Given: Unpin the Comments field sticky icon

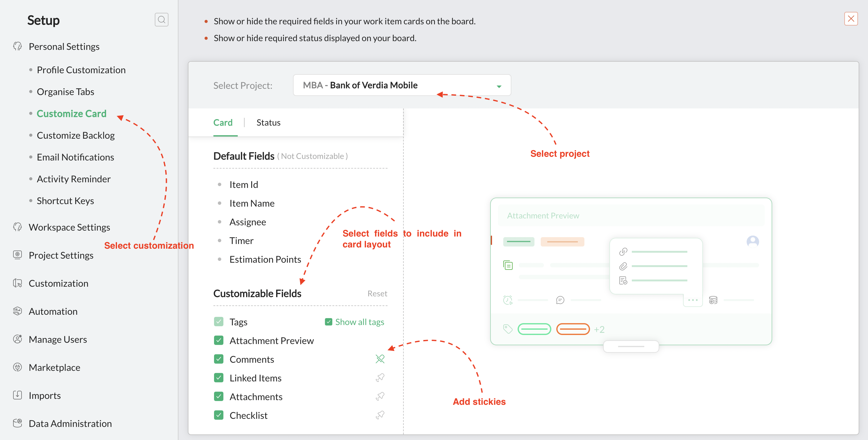Looking at the screenshot, I should (x=380, y=359).
